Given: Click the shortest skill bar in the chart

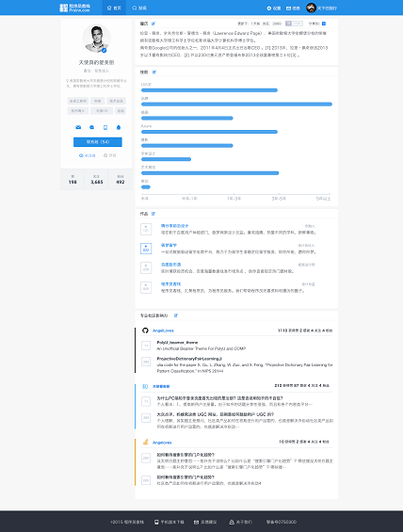Looking at the screenshot, I should point(146,187).
